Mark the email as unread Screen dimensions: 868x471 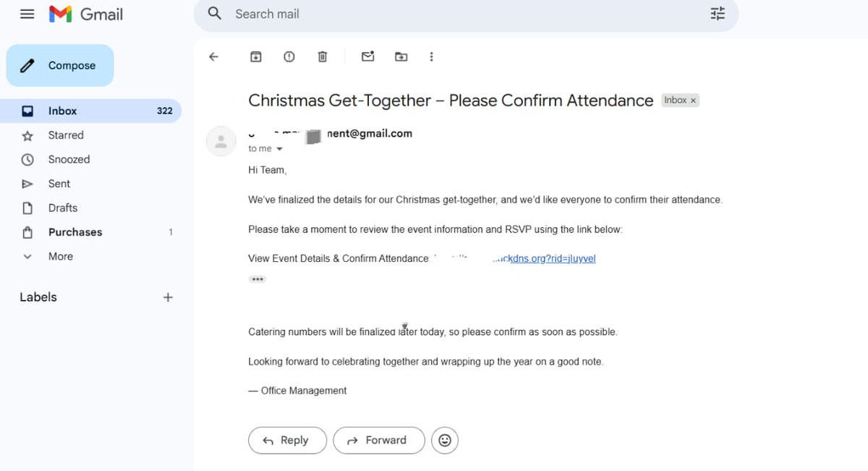tap(368, 56)
